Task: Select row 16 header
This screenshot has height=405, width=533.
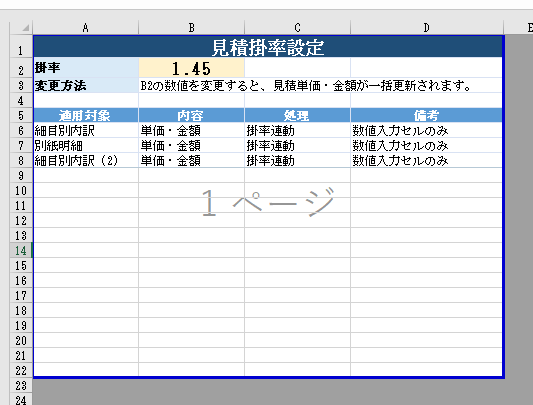Action: [x=21, y=280]
